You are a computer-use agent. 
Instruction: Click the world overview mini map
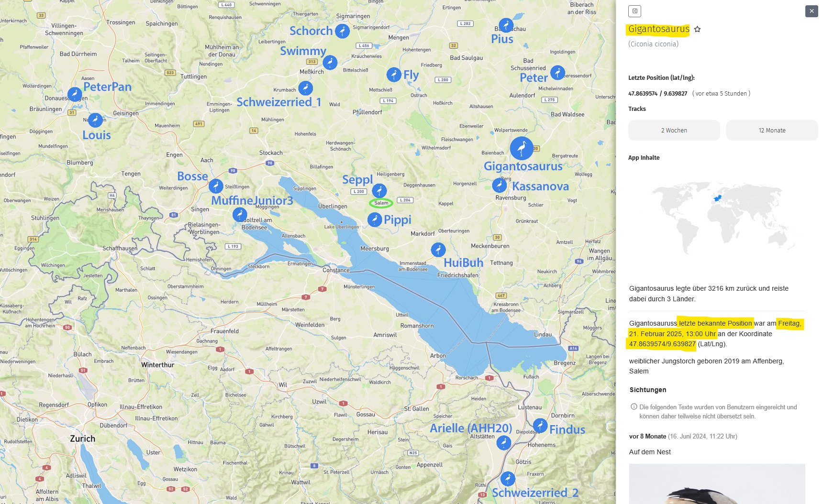click(716, 218)
